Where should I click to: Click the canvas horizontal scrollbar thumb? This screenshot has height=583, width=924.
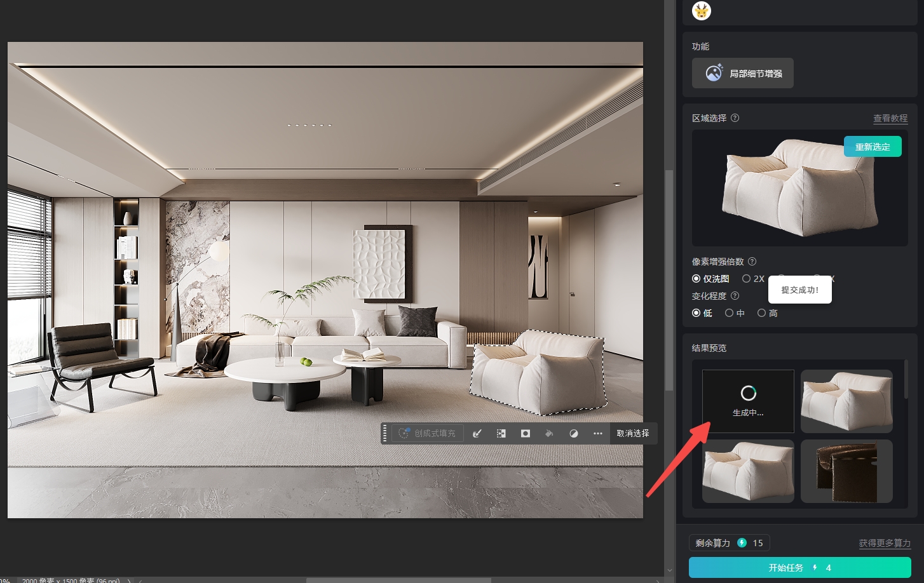point(398,580)
